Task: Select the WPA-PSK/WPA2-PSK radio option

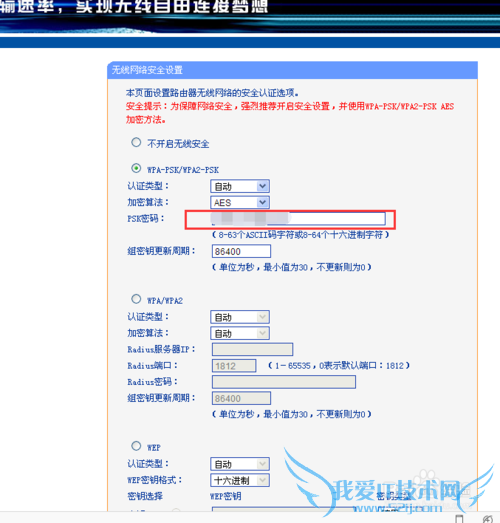Action: 136,168
